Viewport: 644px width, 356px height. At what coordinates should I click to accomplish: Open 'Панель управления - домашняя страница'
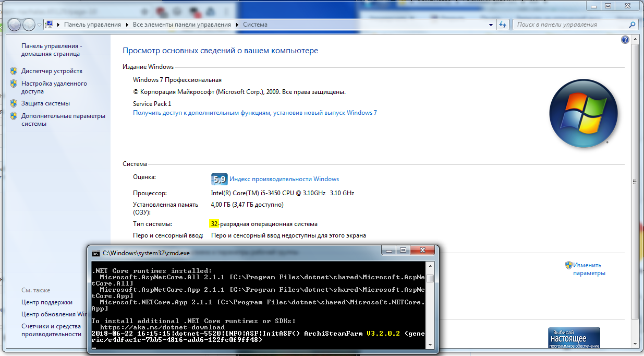pyautogui.click(x=51, y=50)
